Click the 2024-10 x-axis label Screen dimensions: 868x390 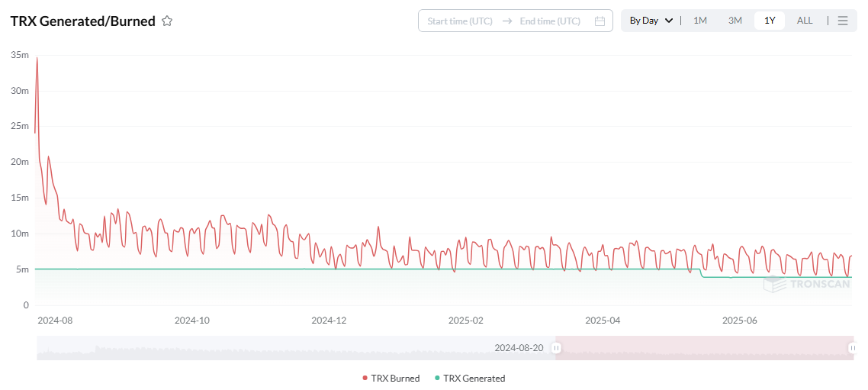[x=192, y=321]
